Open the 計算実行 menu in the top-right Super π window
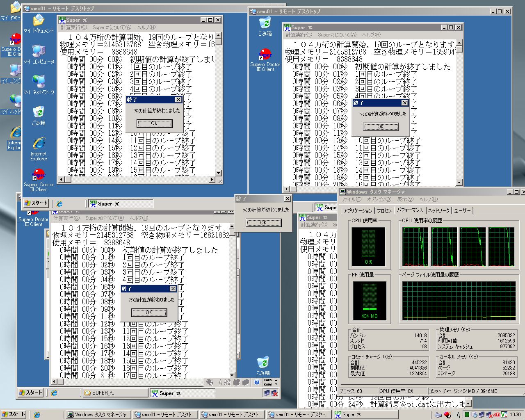The height and width of the screenshot is (420, 525). 299,35
